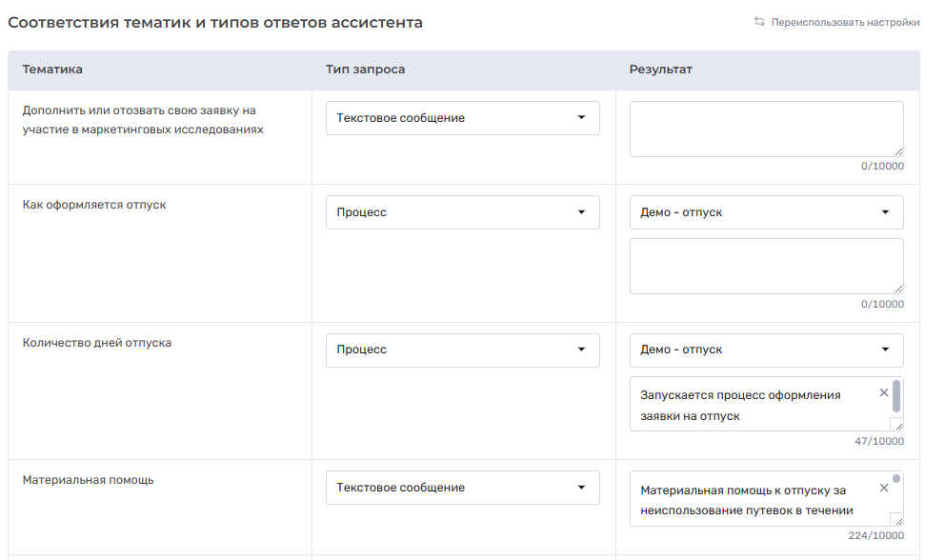Click resize handle of Запускается процесс textarea
This screenshot has height=560, width=945.
click(896, 425)
